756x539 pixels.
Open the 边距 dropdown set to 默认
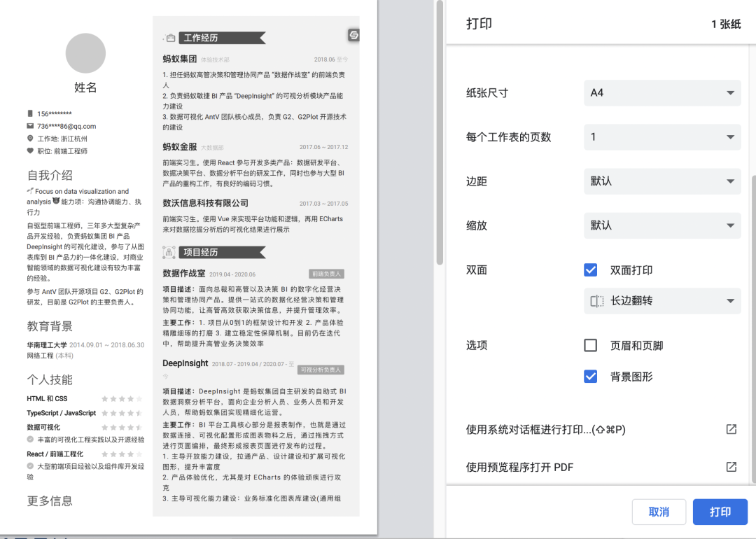(x=662, y=181)
